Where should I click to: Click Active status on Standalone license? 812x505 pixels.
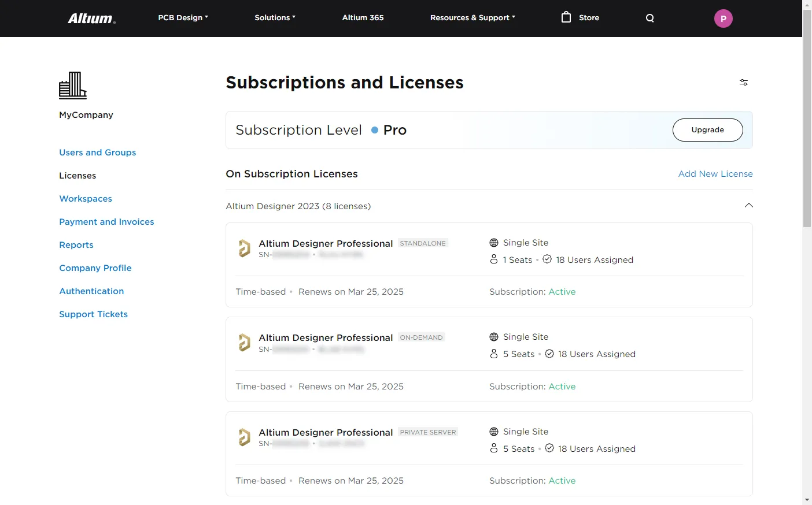pyautogui.click(x=562, y=292)
